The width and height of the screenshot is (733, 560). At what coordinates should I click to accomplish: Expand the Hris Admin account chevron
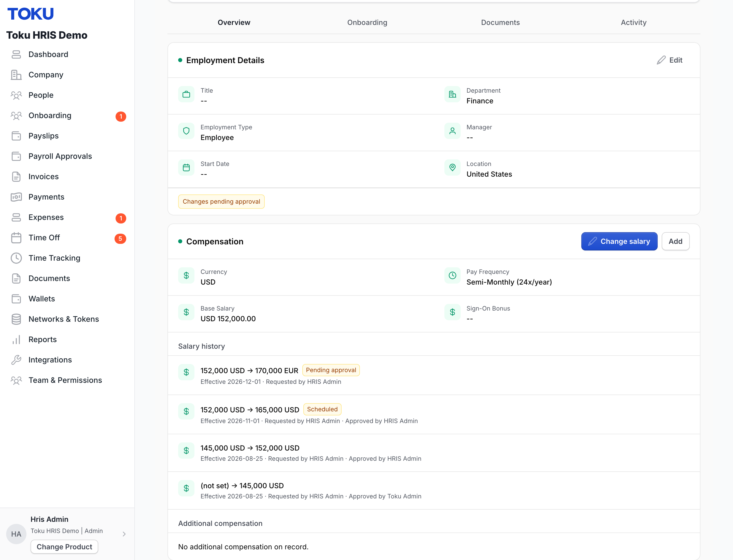pos(124,534)
